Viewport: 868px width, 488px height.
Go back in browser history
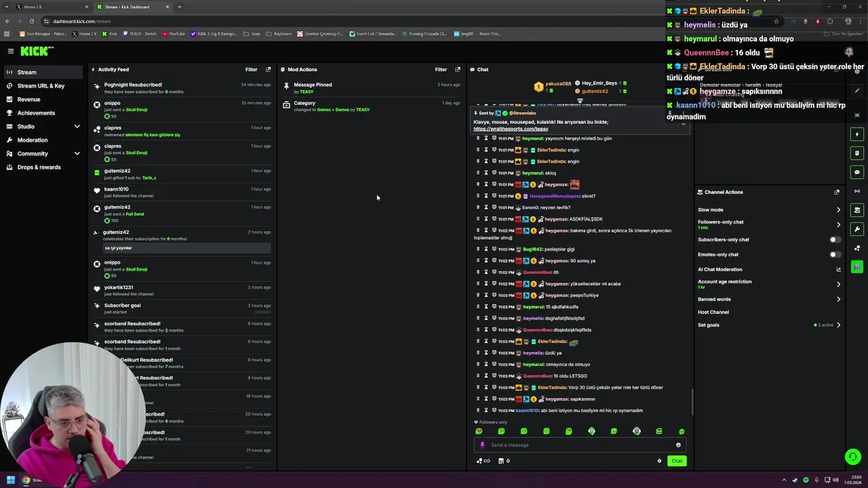[x=7, y=21]
